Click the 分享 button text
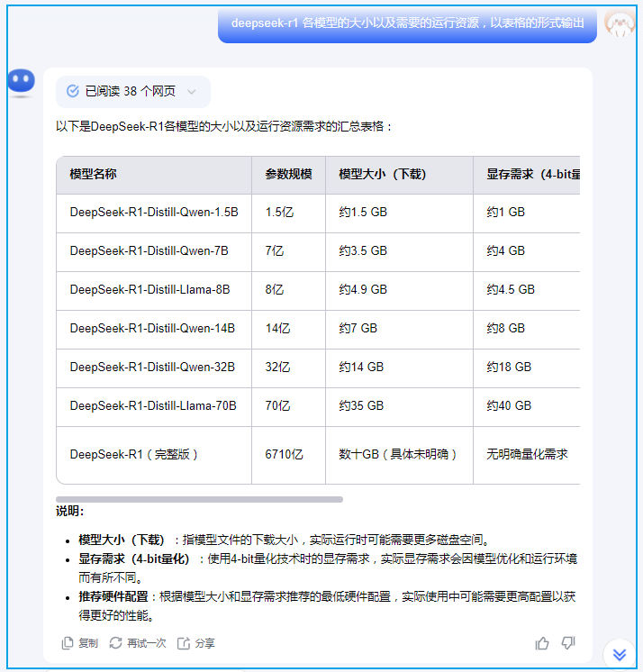643x672 pixels. pos(204,643)
